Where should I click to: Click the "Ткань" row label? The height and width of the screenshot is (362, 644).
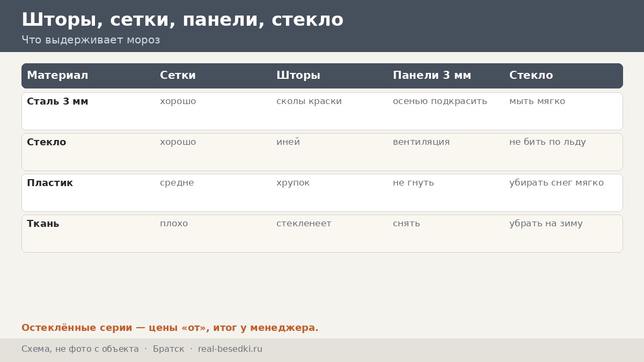(43, 224)
